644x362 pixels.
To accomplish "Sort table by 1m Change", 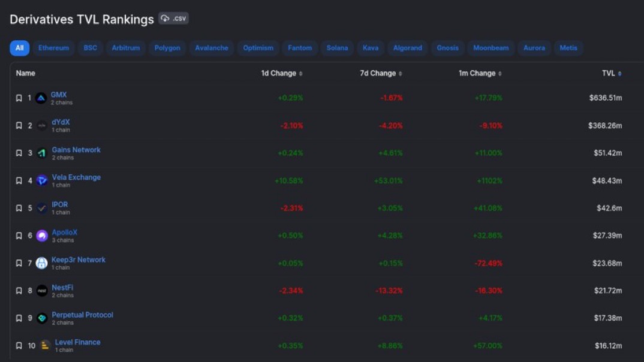I will (480, 73).
